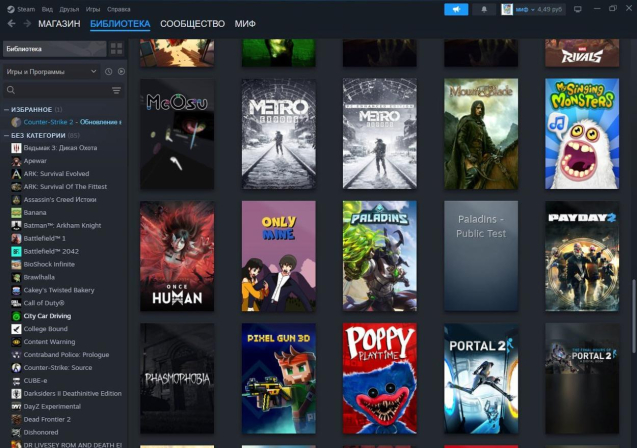Toggle the ready-to-play filter icon
This screenshot has height=448, width=637.
coord(120,72)
